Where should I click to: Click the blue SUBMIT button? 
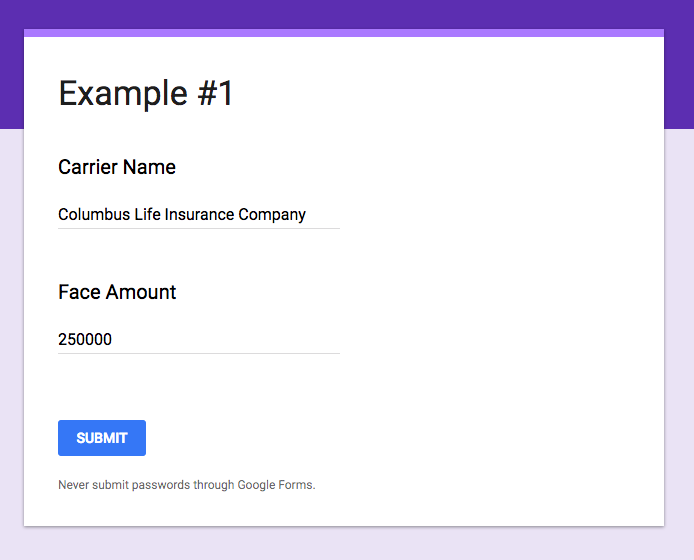[102, 438]
